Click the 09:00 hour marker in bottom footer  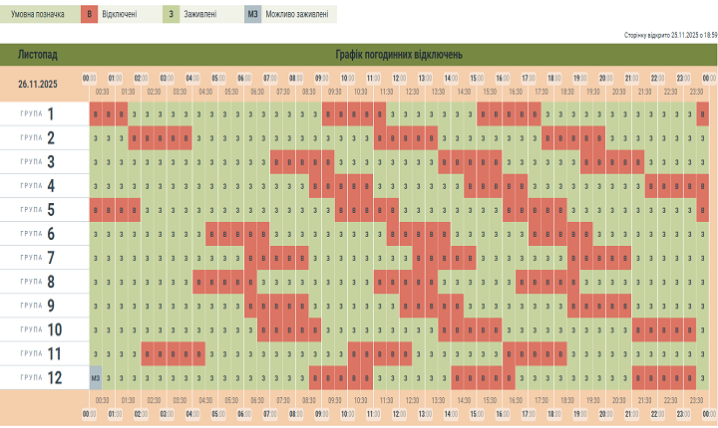(x=322, y=412)
